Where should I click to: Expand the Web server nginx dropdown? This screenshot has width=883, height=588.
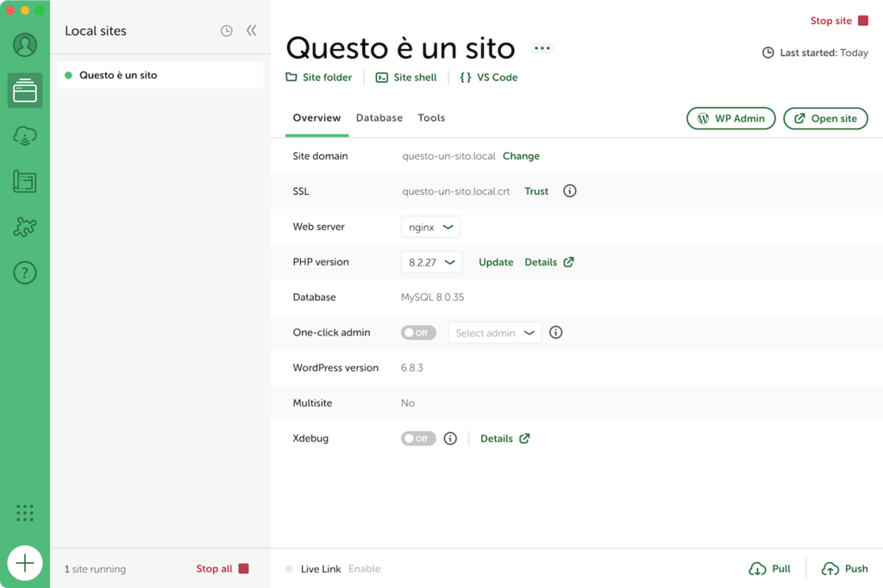430,228
